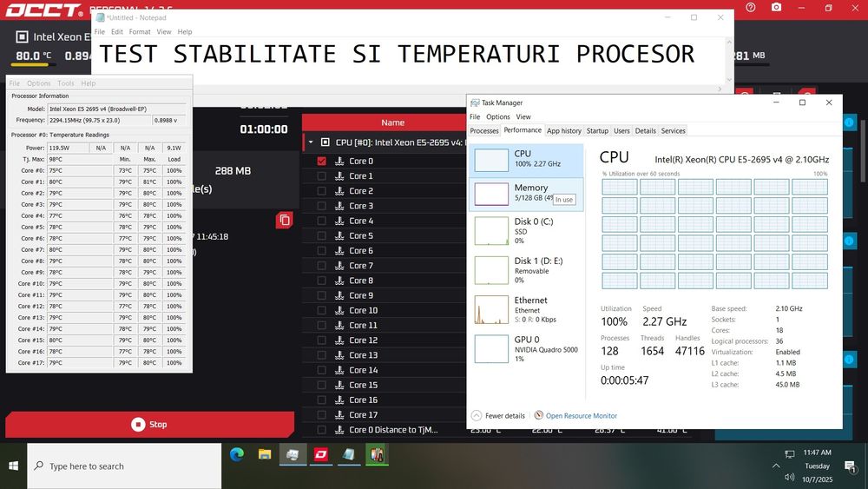Collapse Task Manager with Fewer details
This screenshot has width=868, height=489.
click(x=498, y=415)
